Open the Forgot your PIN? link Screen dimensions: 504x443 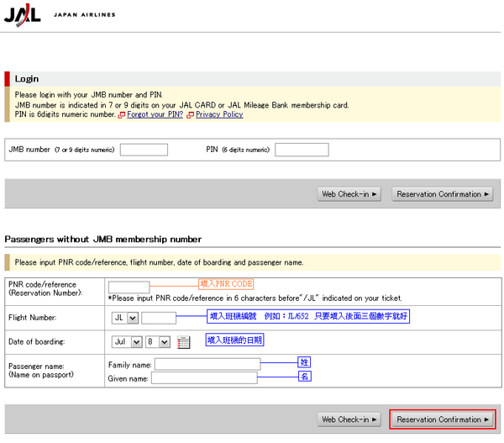[155, 114]
